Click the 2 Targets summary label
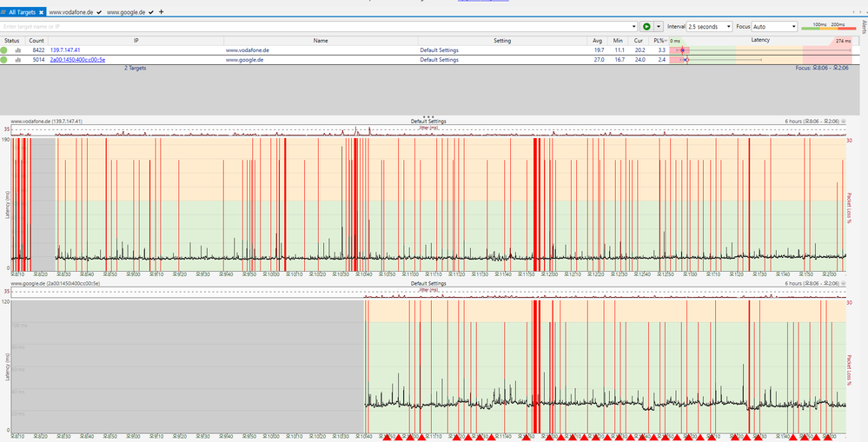868x442 pixels. (135, 68)
